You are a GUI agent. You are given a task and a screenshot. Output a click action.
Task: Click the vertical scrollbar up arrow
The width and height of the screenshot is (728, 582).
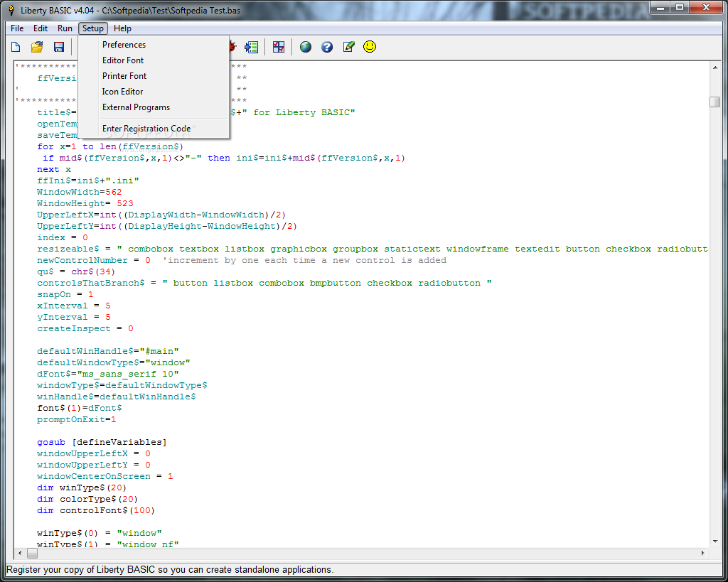click(x=715, y=68)
